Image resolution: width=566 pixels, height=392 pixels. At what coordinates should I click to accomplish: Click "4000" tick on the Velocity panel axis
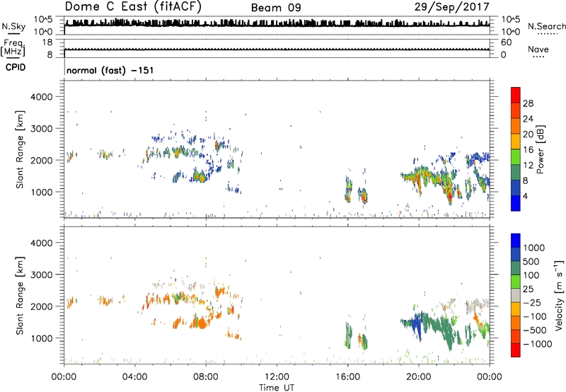41,243
